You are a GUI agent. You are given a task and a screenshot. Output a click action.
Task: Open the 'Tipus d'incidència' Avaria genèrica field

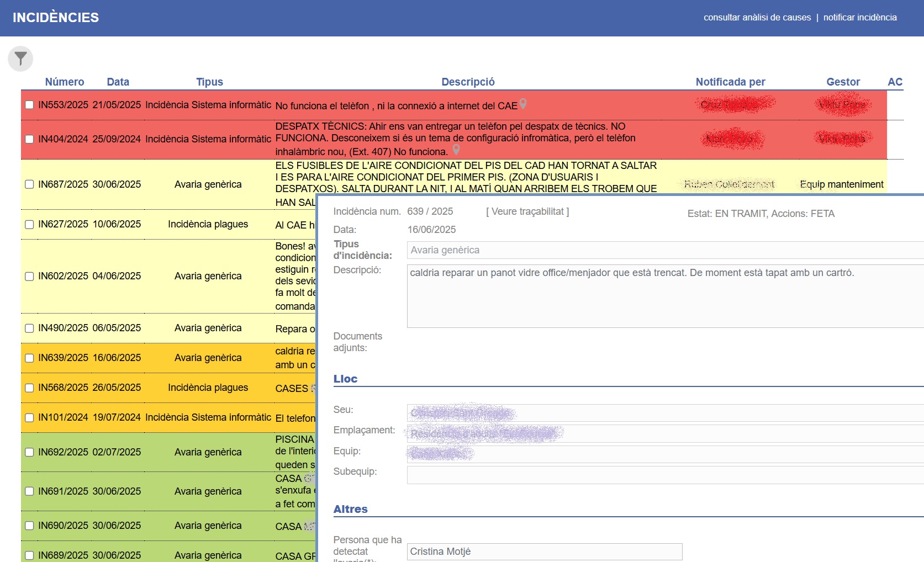[665, 250]
